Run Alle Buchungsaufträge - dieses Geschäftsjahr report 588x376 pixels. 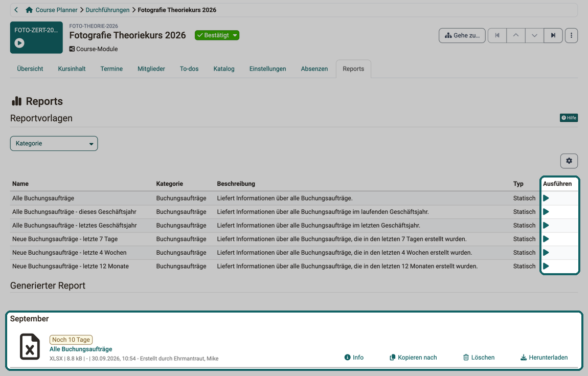click(546, 212)
